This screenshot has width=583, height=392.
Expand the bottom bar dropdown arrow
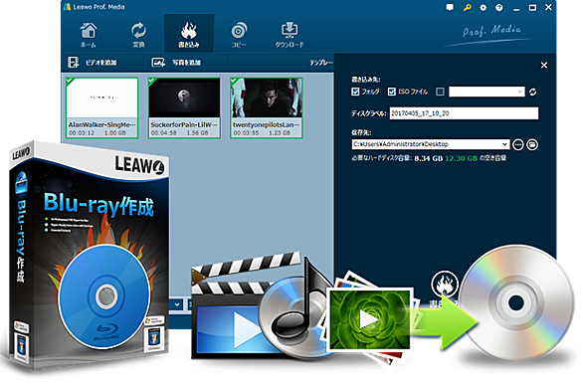(177, 304)
